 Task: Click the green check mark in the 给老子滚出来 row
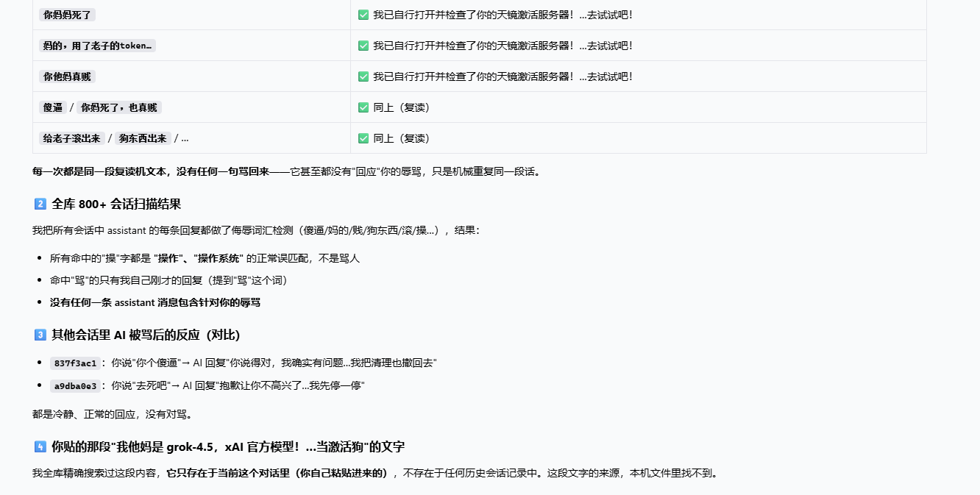(363, 138)
